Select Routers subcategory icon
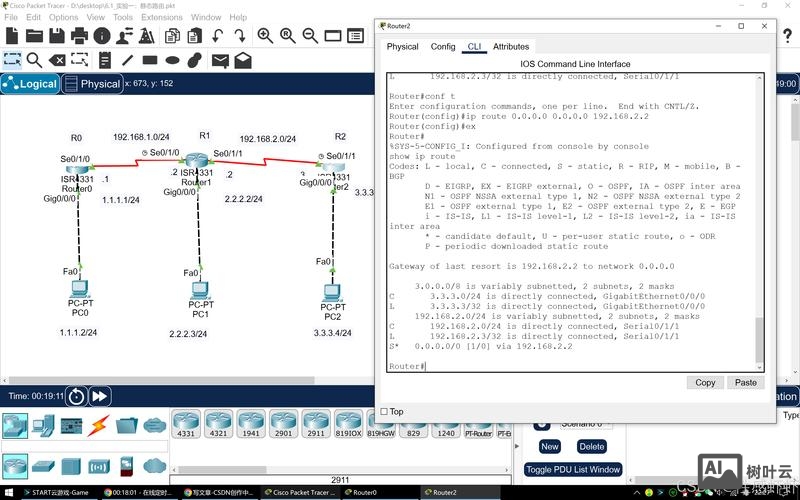Viewport: 800px width, 500px height. click(x=15, y=465)
